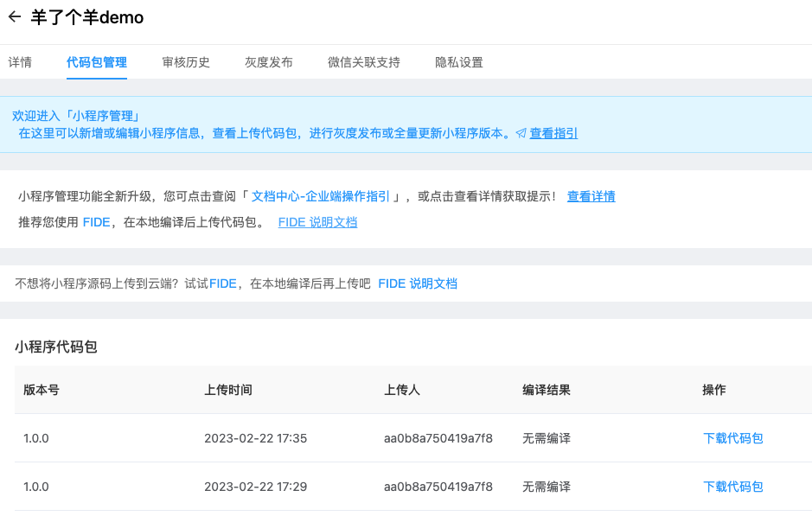
Task: Switch to the 详情 tab
Action: [x=20, y=62]
